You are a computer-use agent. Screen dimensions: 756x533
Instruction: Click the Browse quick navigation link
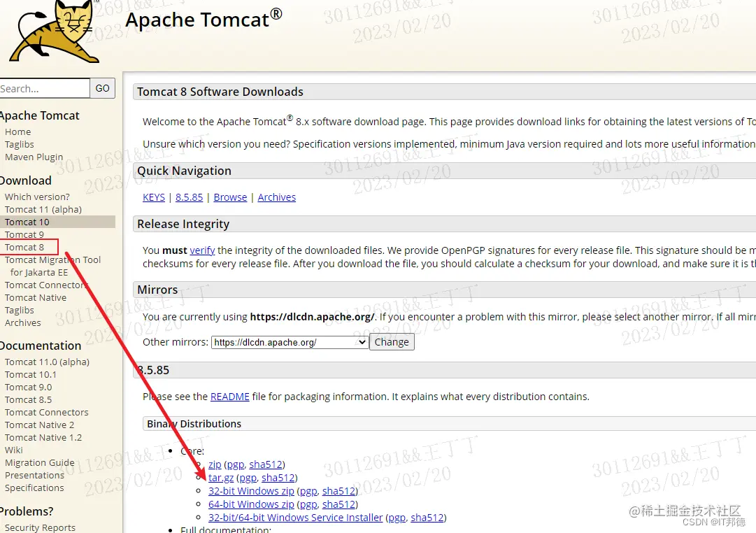[230, 197]
